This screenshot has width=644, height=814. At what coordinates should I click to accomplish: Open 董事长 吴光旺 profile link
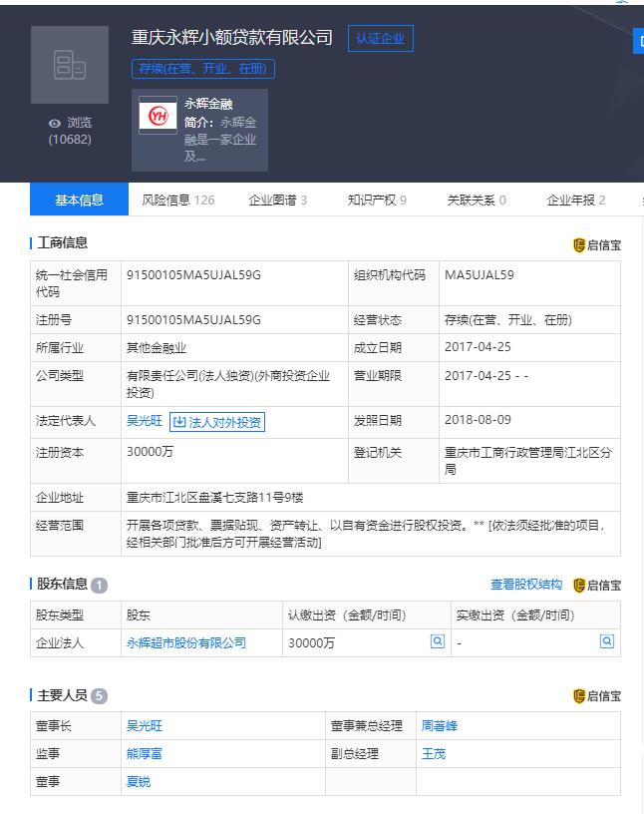tap(145, 726)
